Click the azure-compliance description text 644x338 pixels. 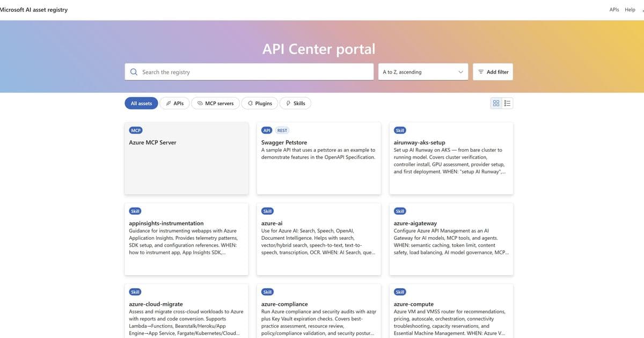point(318,322)
